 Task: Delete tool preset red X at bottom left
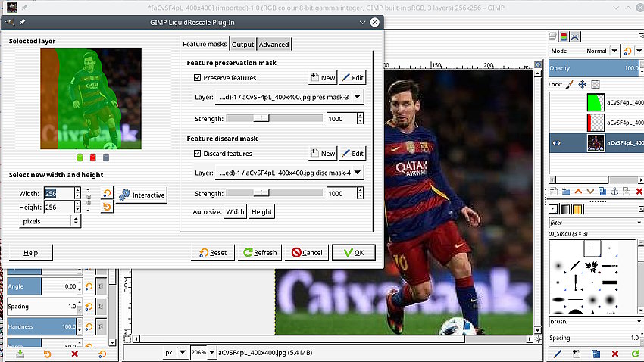74,354
